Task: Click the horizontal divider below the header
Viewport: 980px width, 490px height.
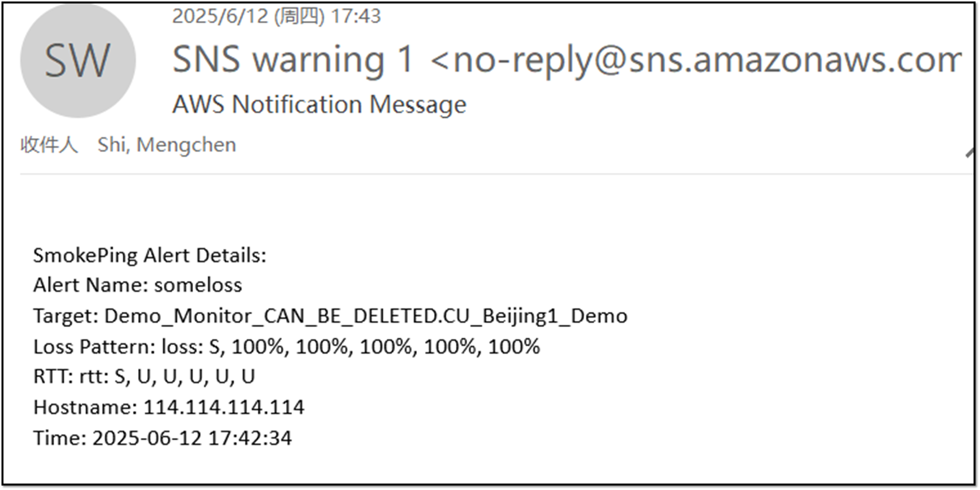Action: (x=496, y=174)
